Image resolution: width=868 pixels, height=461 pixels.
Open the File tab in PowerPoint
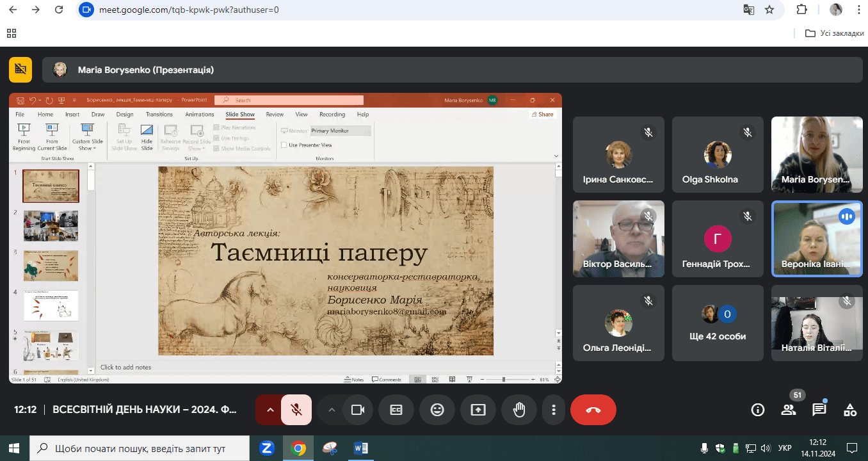[20, 115]
